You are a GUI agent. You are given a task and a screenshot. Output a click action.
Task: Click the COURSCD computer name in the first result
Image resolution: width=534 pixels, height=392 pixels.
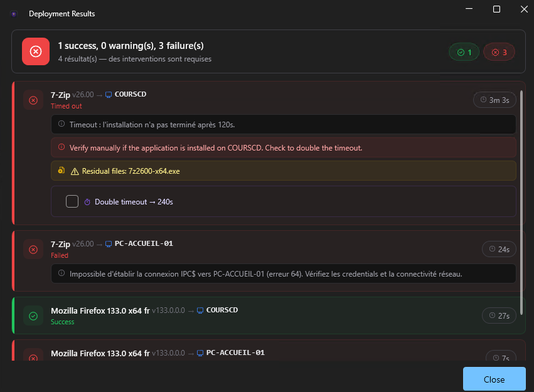pos(130,94)
